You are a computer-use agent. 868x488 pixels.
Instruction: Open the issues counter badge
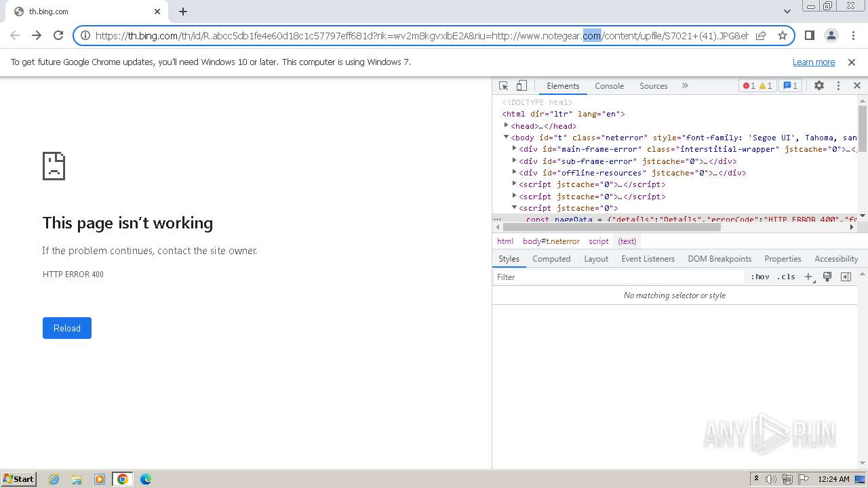tap(790, 86)
